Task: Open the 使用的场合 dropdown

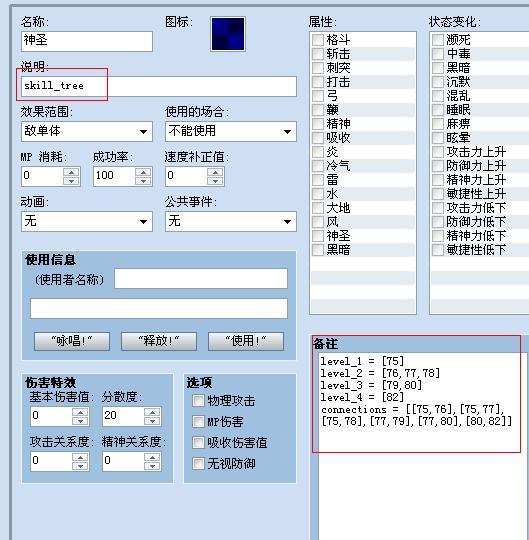Action: pos(231,131)
